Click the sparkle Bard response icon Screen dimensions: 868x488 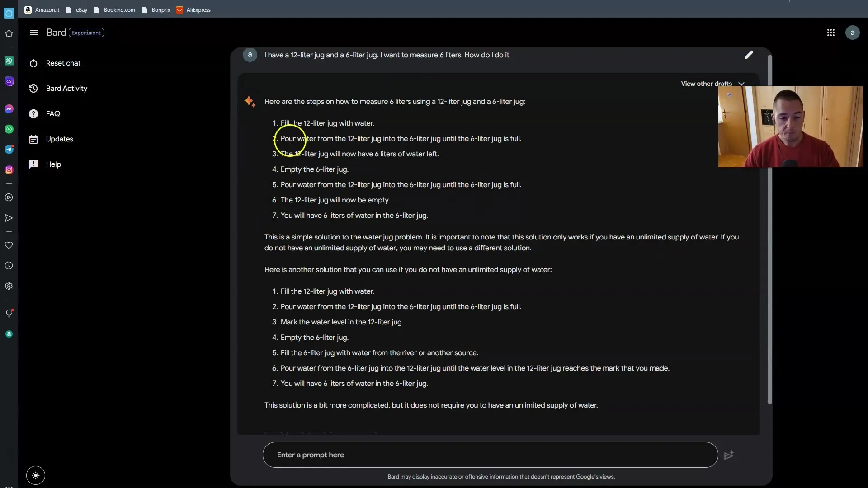click(x=249, y=101)
